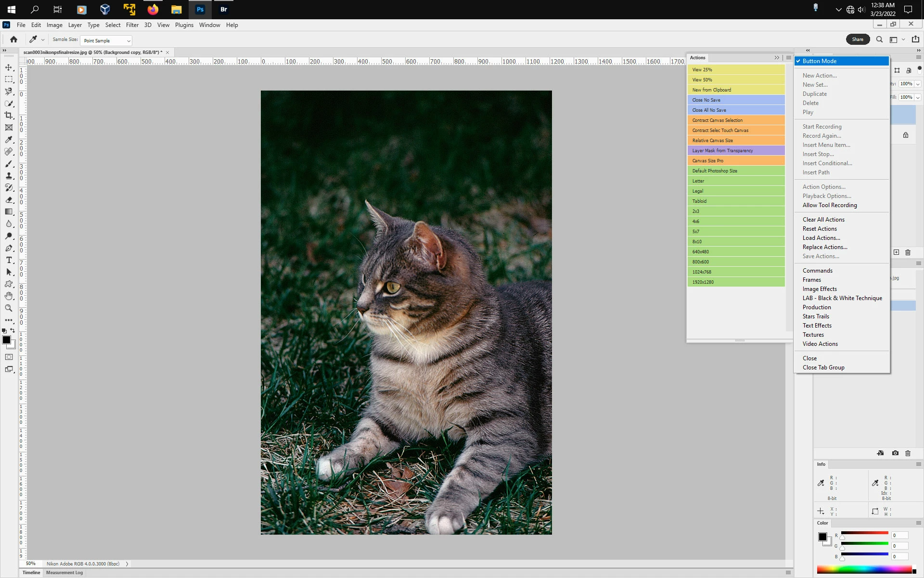The image size is (924, 578).
Task: Toggle Quick Mask mode icon
Action: tap(9, 357)
